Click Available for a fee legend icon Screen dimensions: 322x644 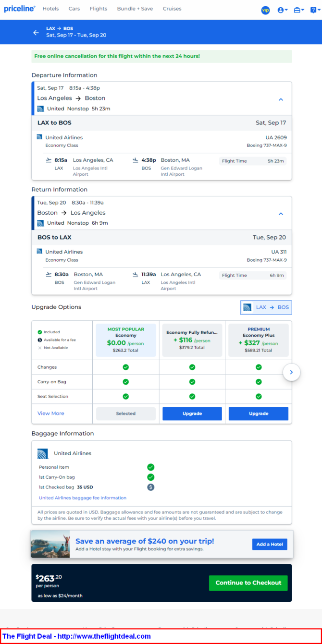[x=40, y=340]
